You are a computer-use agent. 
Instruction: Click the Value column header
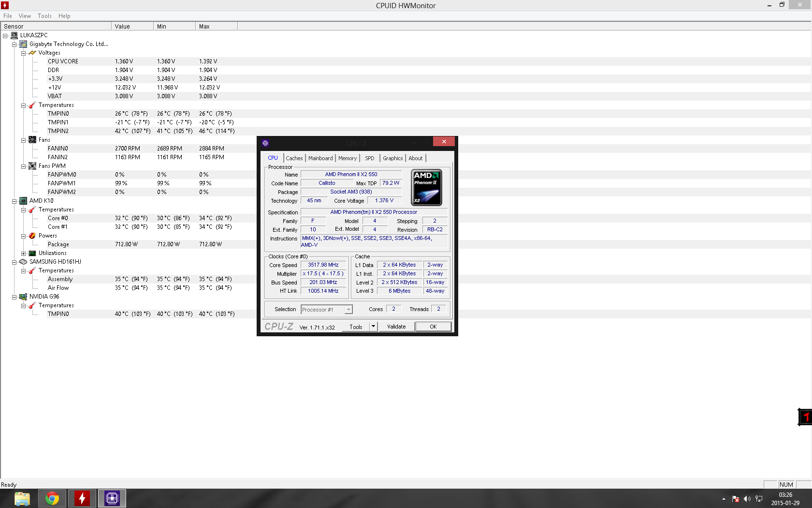click(132, 27)
